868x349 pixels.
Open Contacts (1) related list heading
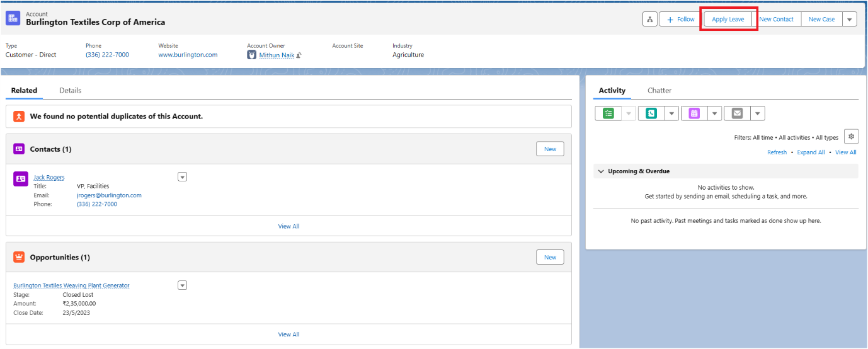tap(50, 149)
